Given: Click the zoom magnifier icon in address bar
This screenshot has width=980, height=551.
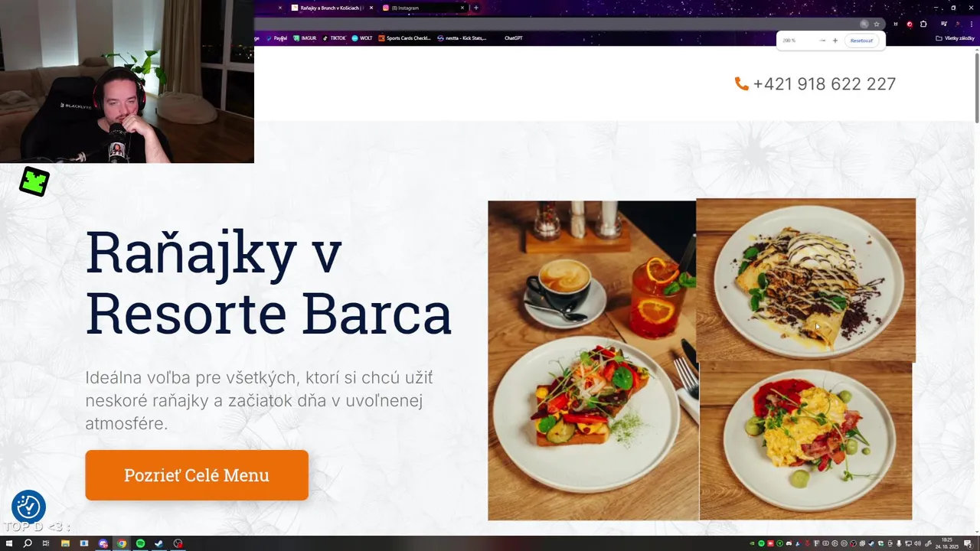Looking at the screenshot, I should pyautogui.click(x=864, y=24).
